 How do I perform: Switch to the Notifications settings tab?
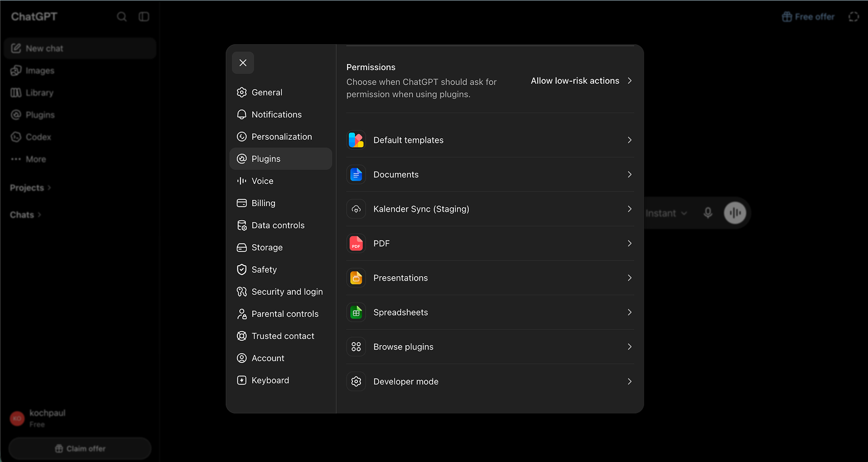pos(281,114)
